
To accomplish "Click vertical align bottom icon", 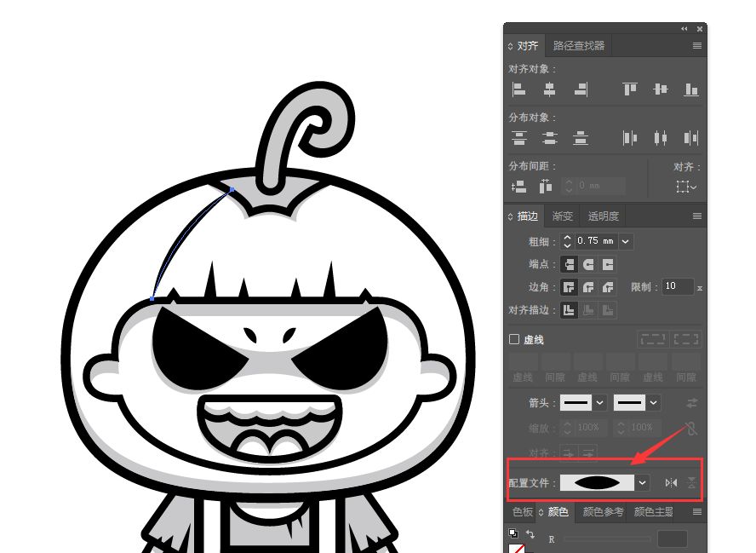I will [691, 89].
